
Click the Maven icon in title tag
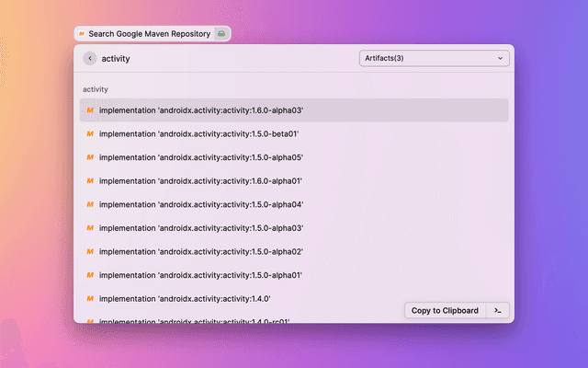tap(82, 33)
